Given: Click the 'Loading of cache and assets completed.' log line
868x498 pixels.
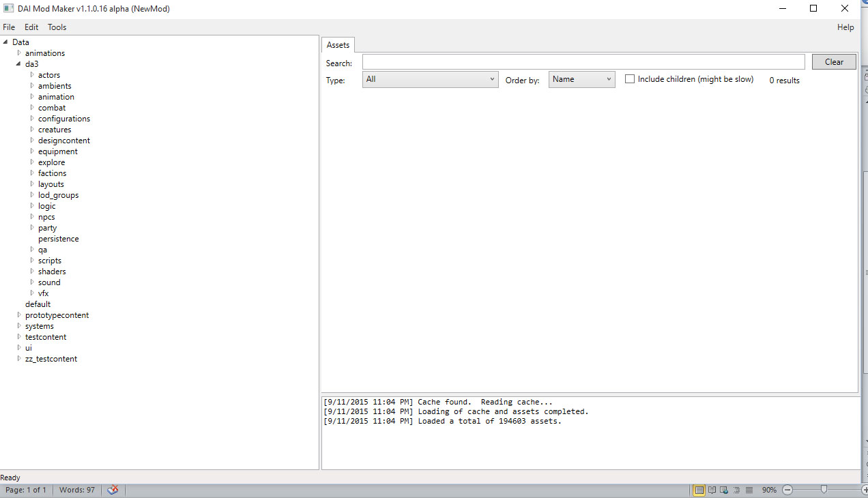Looking at the screenshot, I should (456, 412).
